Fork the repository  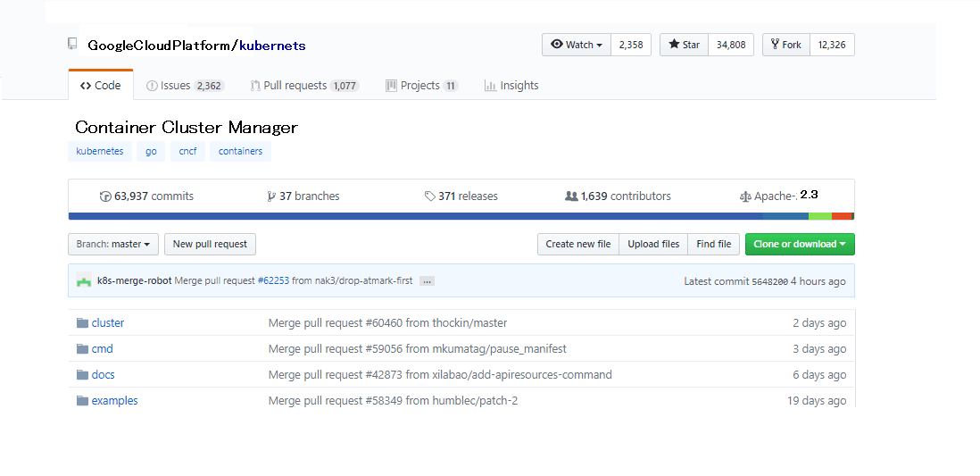[786, 45]
